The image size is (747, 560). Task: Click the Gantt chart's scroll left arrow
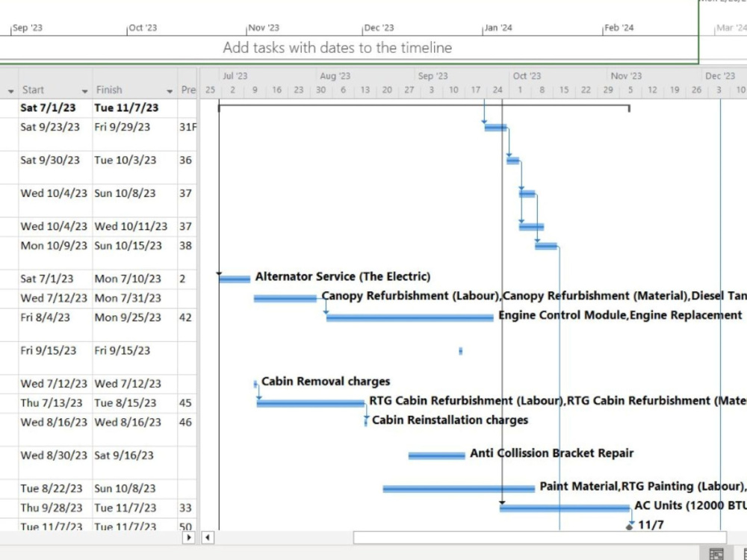[207, 538]
